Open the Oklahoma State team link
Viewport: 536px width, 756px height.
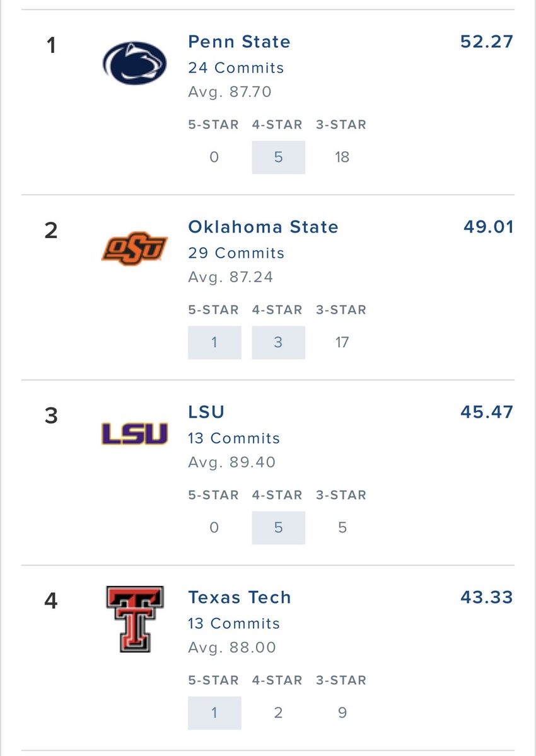pyautogui.click(x=263, y=227)
